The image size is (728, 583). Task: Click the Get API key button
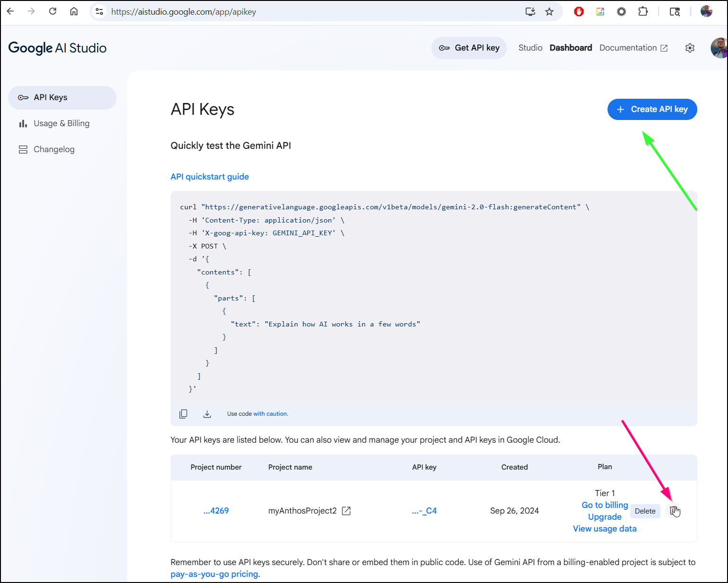469,48
